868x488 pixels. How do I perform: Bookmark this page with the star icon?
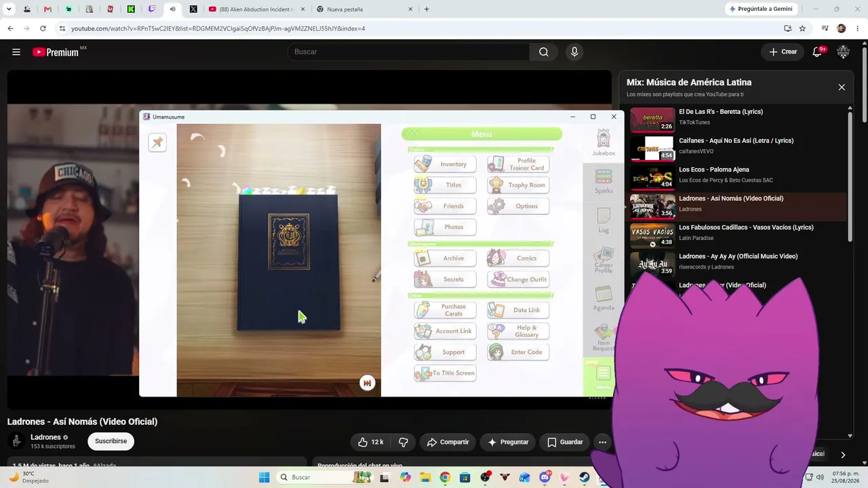click(802, 28)
